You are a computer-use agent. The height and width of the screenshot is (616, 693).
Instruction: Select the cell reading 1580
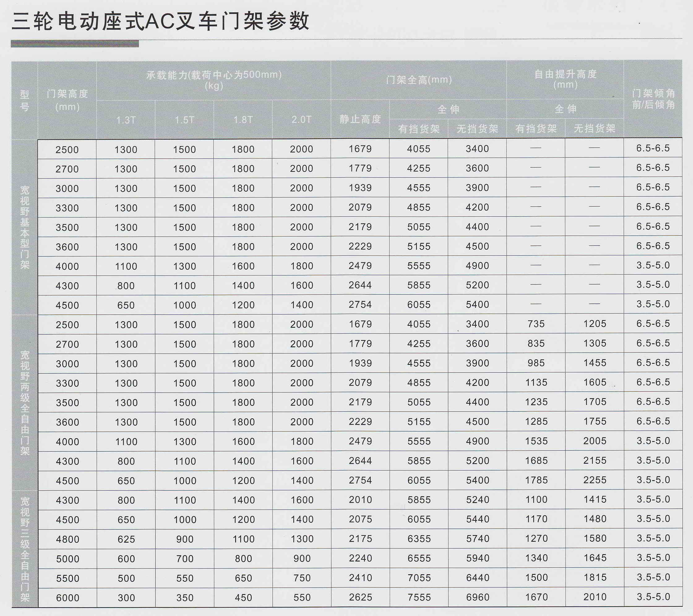coord(595,538)
